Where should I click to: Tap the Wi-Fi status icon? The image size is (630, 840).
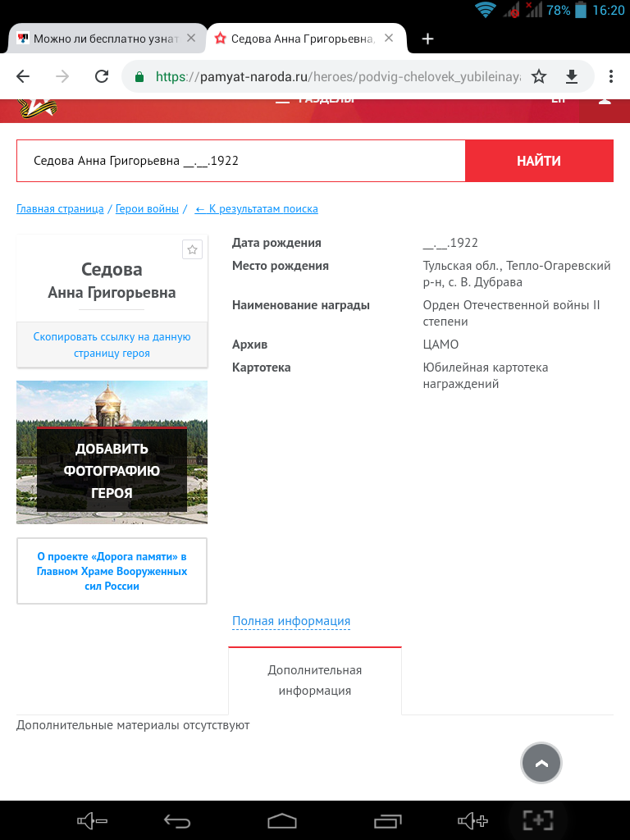486,10
